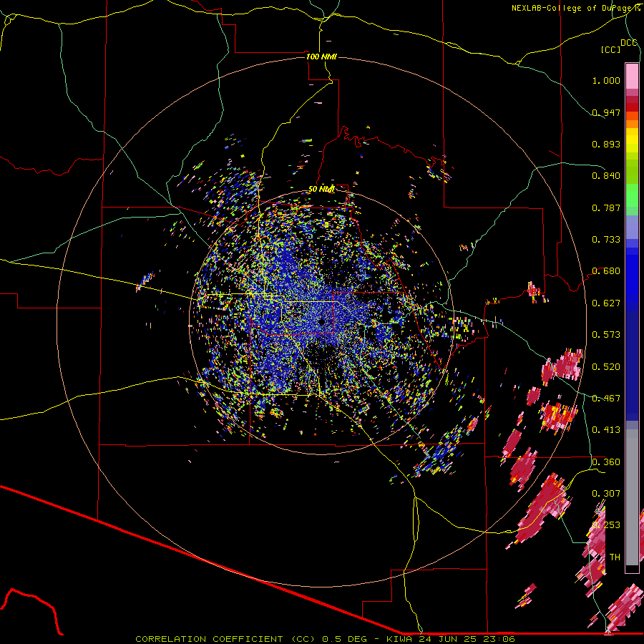Screen dimensions: 644x644
Task: Select the 0.787 scale value
Action: coord(606,208)
